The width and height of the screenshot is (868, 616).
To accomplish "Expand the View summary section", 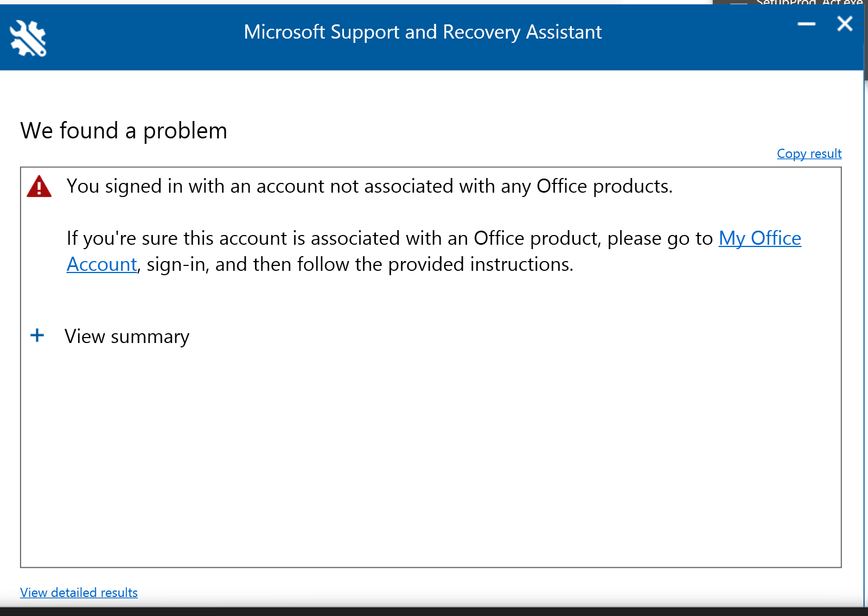I will 37,335.
